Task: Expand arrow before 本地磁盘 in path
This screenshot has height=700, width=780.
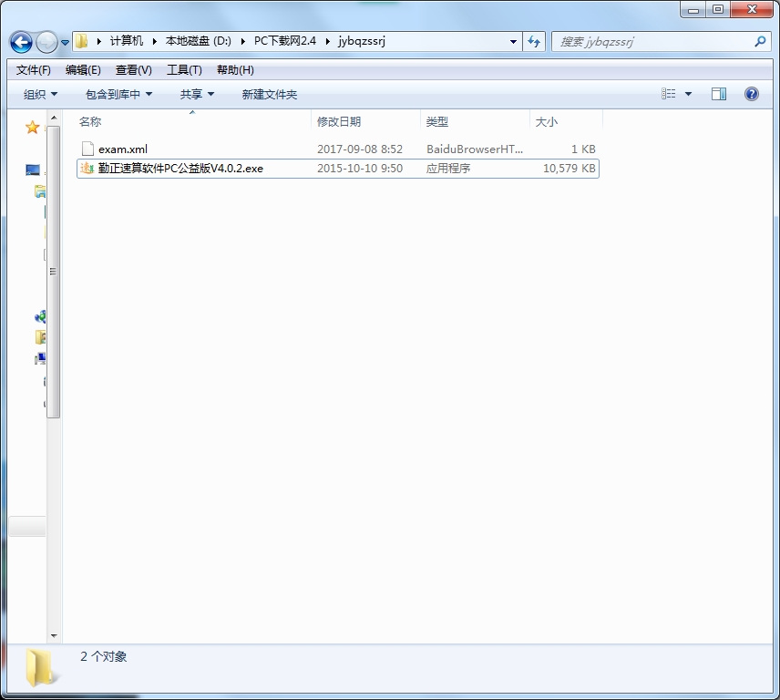Action: click(155, 42)
